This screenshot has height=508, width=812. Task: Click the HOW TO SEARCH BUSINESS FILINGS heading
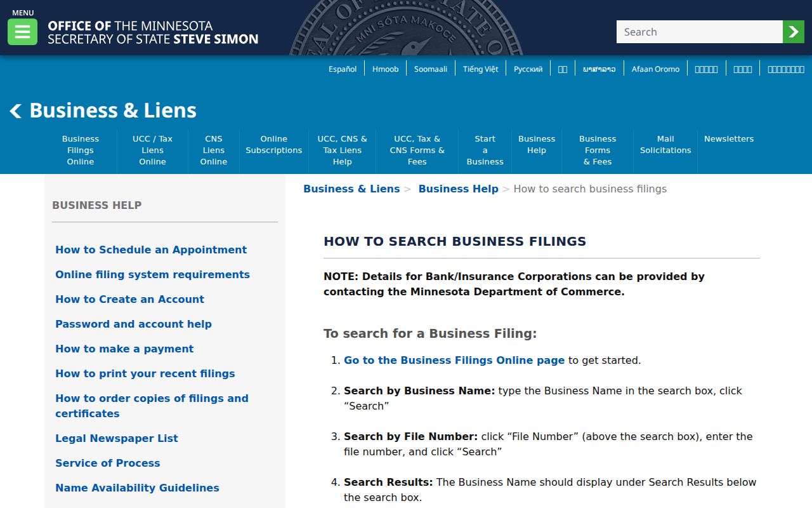pos(455,242)
